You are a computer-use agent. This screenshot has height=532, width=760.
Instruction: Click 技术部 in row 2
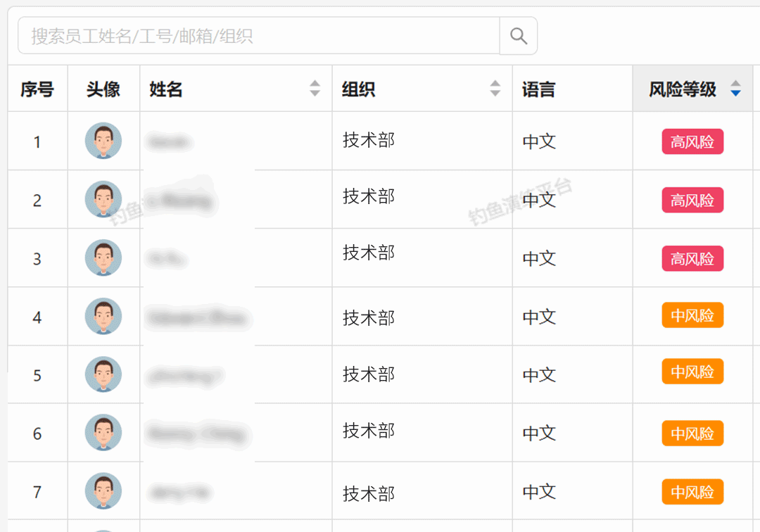(369, 196)
